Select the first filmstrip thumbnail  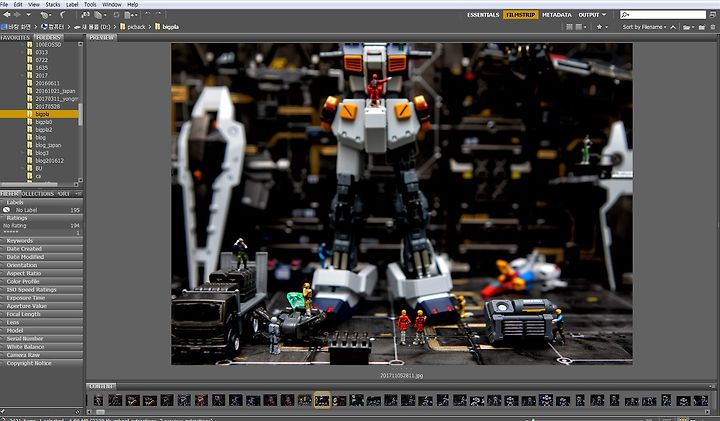coord(98,400)
